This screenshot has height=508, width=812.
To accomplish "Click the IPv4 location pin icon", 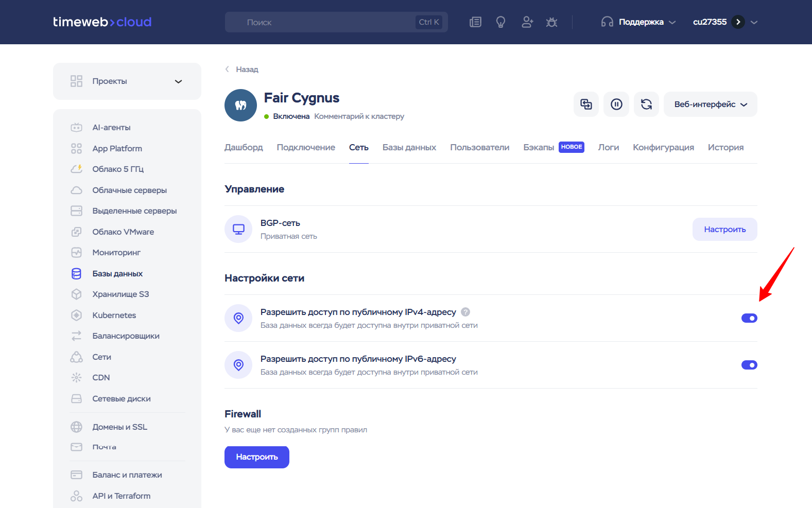I will [x=238, y=318].
